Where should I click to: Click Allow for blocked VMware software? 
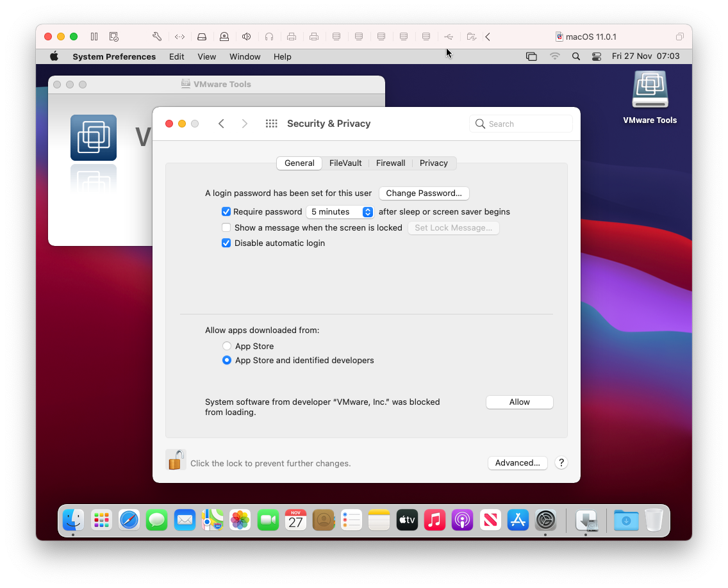(x=519, y=402)
